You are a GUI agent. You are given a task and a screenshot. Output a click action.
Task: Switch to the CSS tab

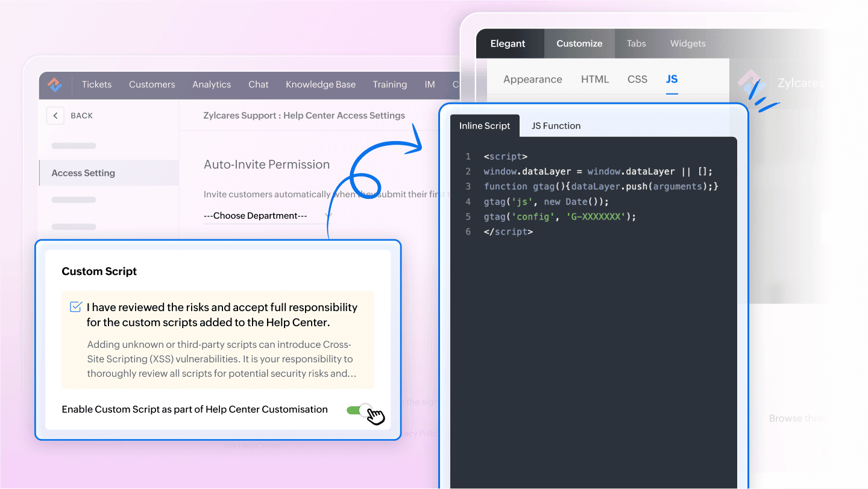click(637, 80)
